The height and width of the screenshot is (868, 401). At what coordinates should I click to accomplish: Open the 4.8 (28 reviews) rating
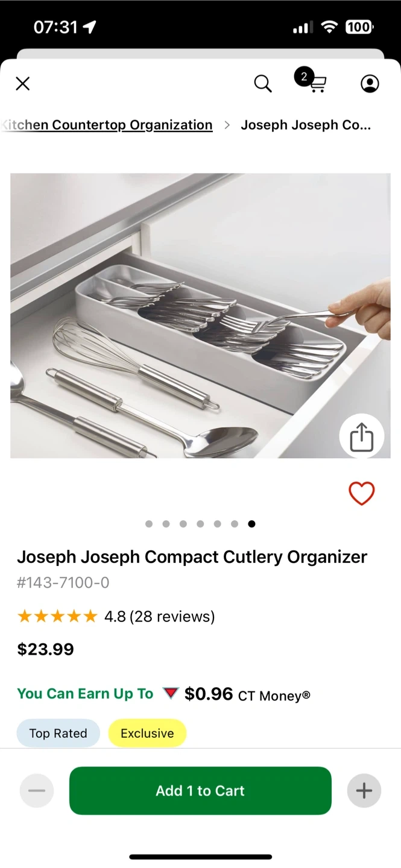[160, 616]
